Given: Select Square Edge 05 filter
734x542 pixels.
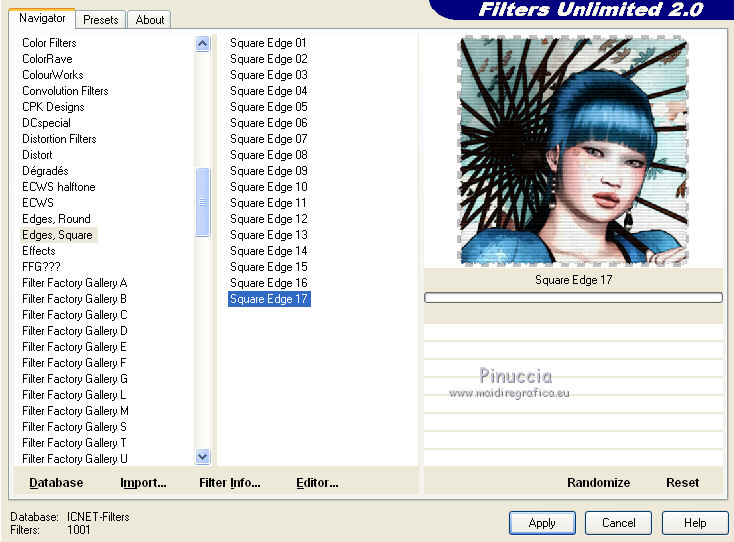Looking at the screenshot, I should 269,107.
